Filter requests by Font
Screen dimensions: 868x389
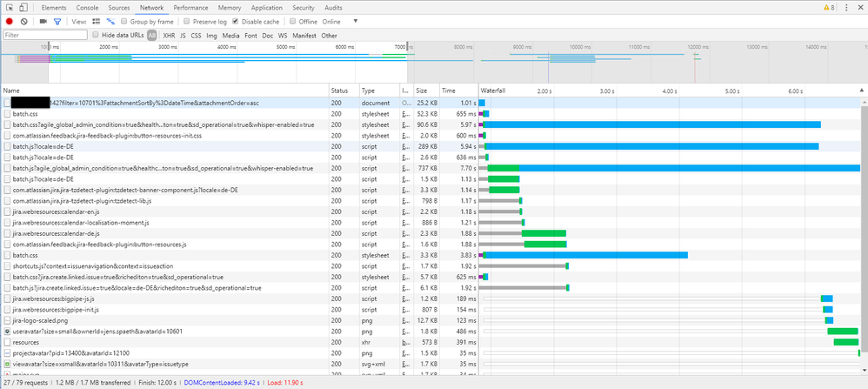(x=250, y=36)
